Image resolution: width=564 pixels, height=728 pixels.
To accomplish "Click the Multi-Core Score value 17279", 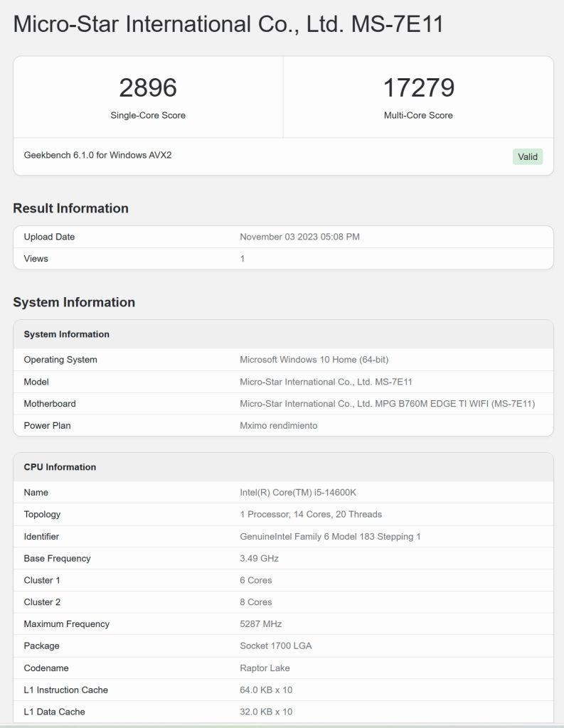I will pyautogui.click(x=419, y=87).
